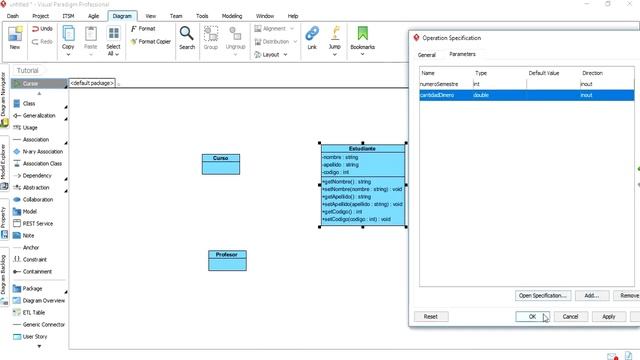640x360 pixels.
Task: Open the Project menu
Action: click(40, 16)
